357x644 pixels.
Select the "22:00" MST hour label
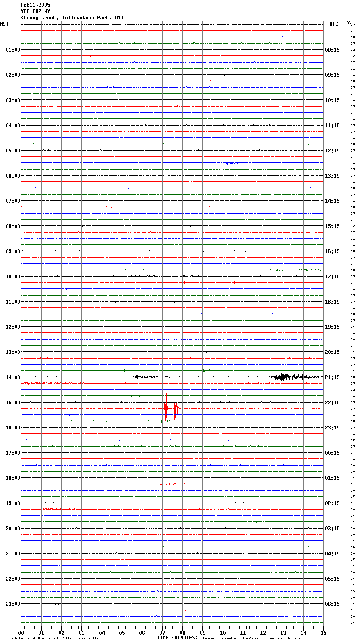[x=13, y=579]
